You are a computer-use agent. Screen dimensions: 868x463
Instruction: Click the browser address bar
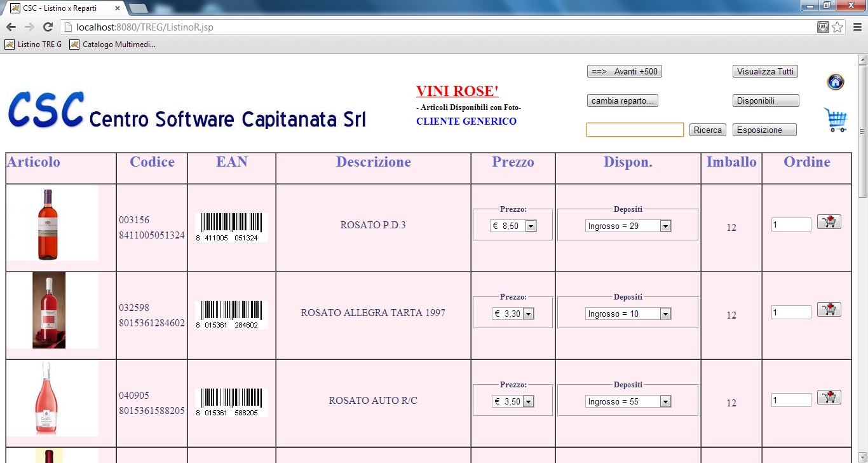pos(438,27)
